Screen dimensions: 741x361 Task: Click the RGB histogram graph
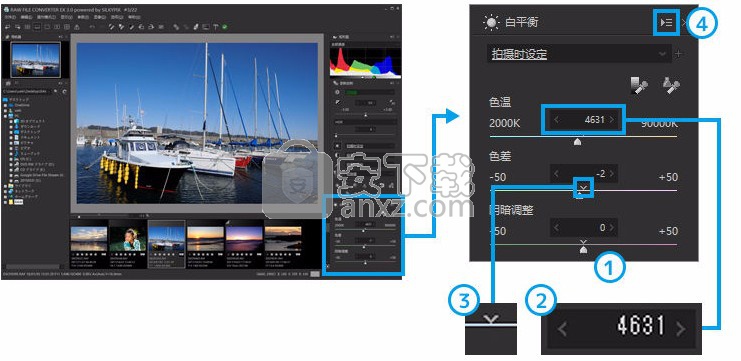click(365, 61)
